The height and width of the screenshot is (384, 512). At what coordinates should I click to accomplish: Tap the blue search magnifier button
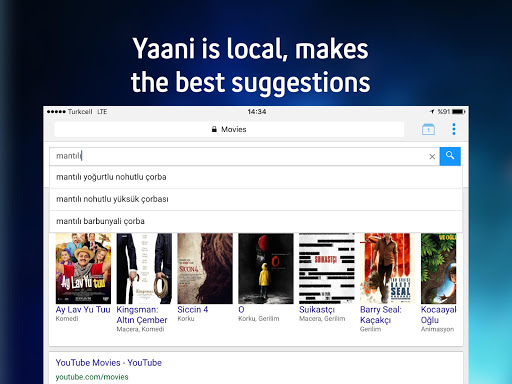point(450,156)
